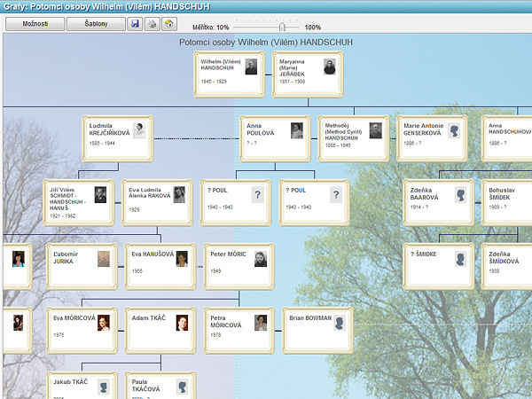Image resolution: width=532 pixels, height=399 pixels.
Task: Click Jiří Vilém HANUŠ portrait photo
Action: click(x=100, y=195)
